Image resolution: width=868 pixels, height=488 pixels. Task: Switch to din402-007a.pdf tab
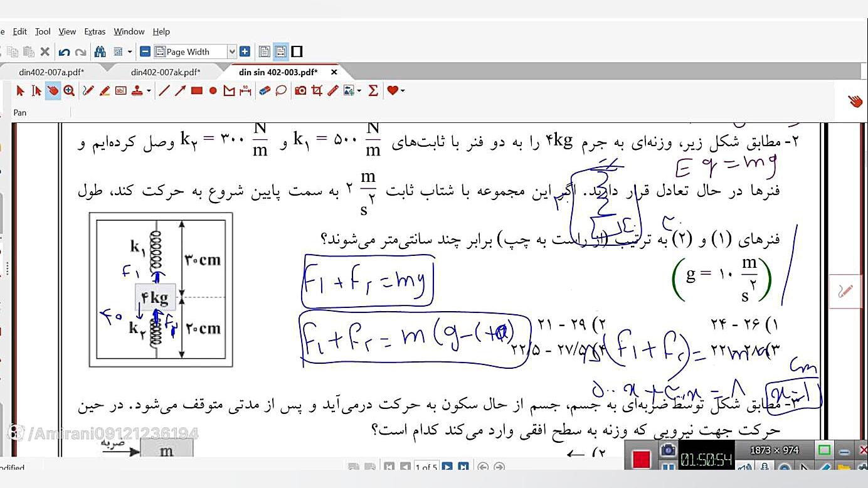click(x=51, y=72)
